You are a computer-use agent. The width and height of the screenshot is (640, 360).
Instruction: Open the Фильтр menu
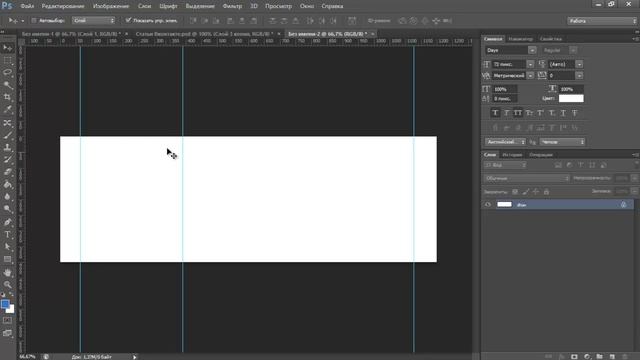tap(232, 6)
